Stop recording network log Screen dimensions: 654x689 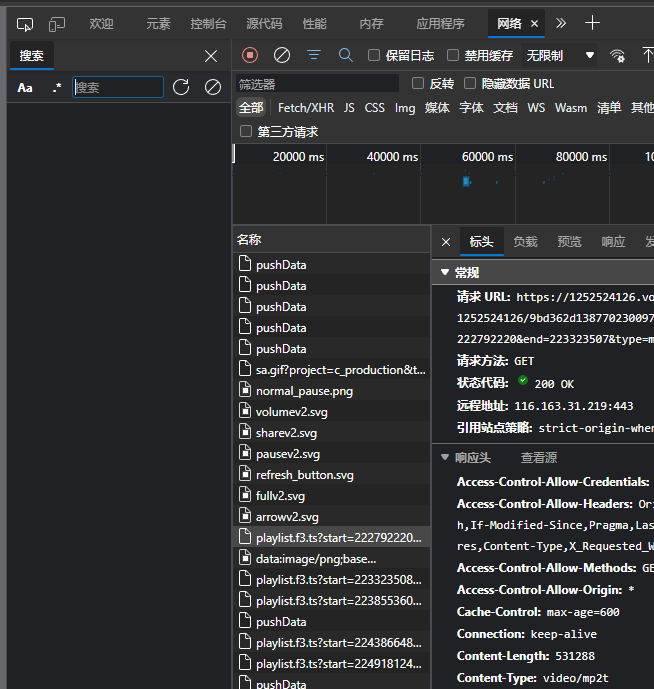click(x=250, y=55)
